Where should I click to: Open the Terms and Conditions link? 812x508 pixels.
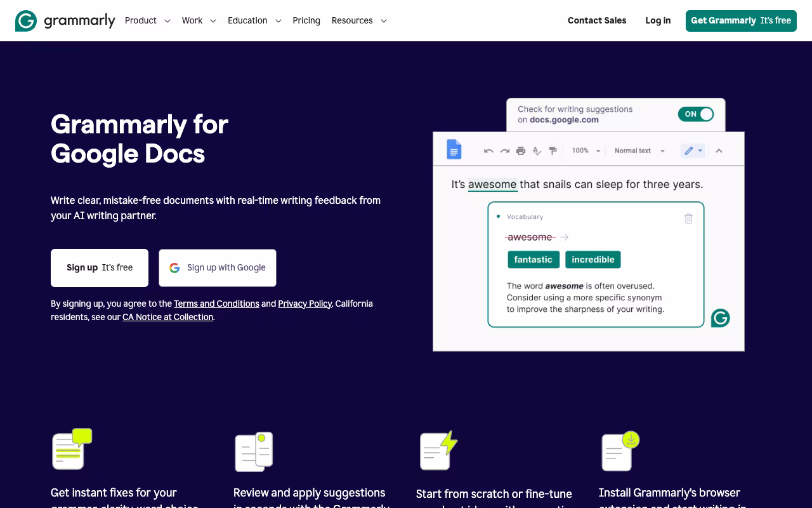coord(216,304)
